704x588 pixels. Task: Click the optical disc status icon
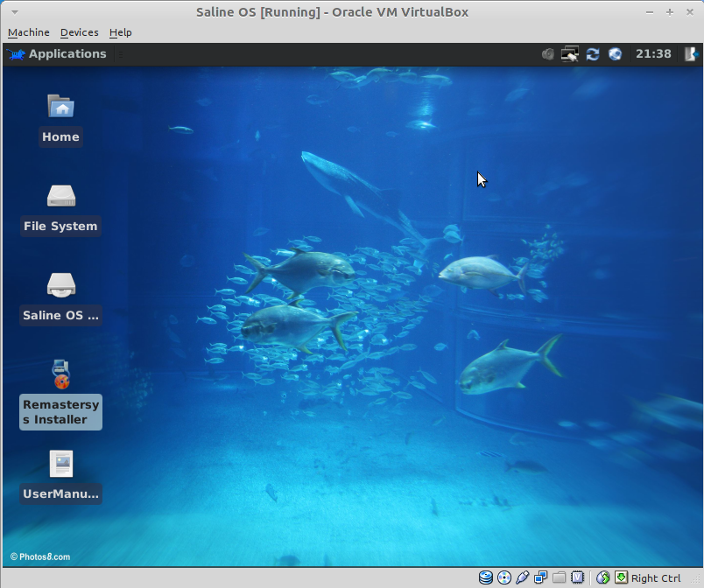(x=504, y=577)
